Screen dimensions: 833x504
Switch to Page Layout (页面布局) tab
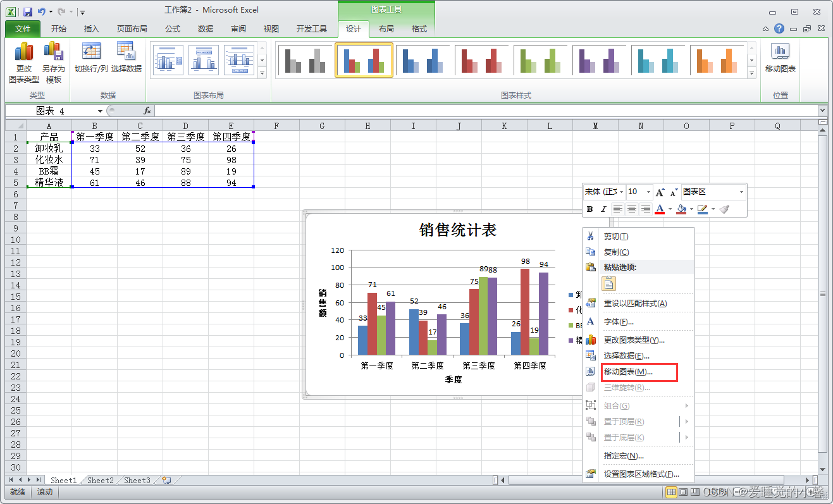pyautogui.click(x=132, y=28)
